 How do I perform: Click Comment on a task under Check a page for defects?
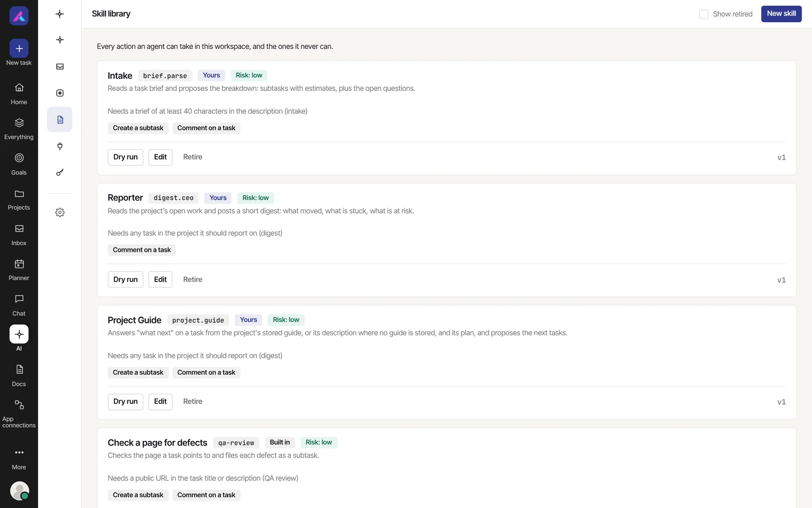206,495
